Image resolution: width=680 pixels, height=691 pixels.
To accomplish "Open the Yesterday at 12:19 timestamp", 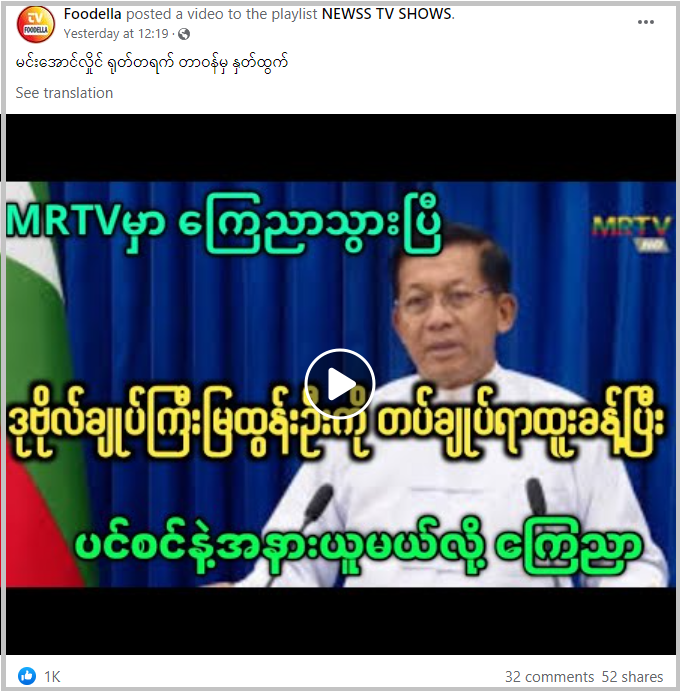I will 116,34.
